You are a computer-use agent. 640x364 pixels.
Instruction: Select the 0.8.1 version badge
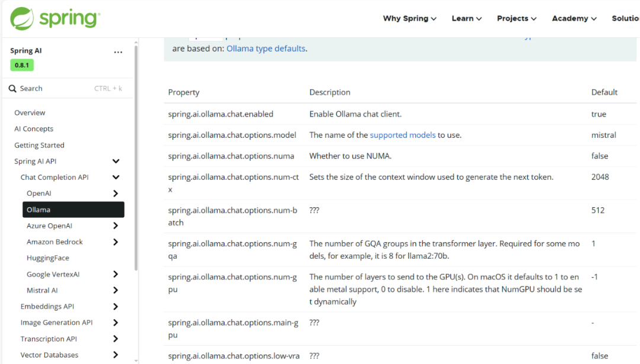22,65
